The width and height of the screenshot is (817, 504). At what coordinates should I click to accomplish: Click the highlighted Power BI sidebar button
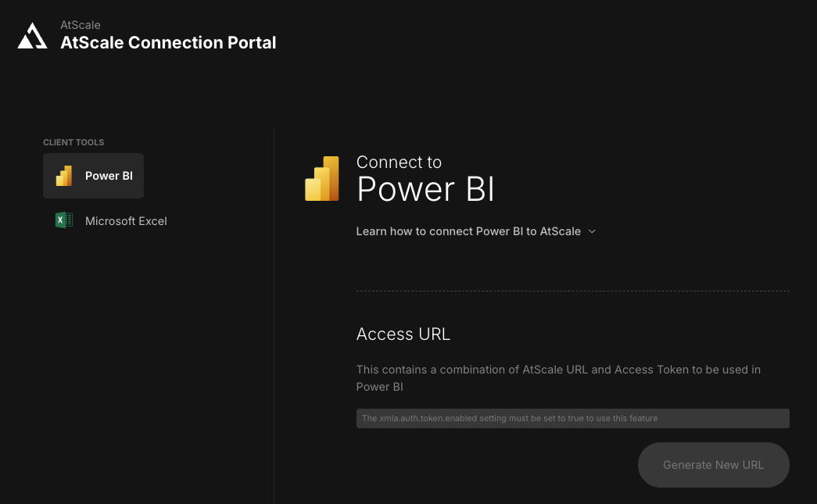(93, 176)
